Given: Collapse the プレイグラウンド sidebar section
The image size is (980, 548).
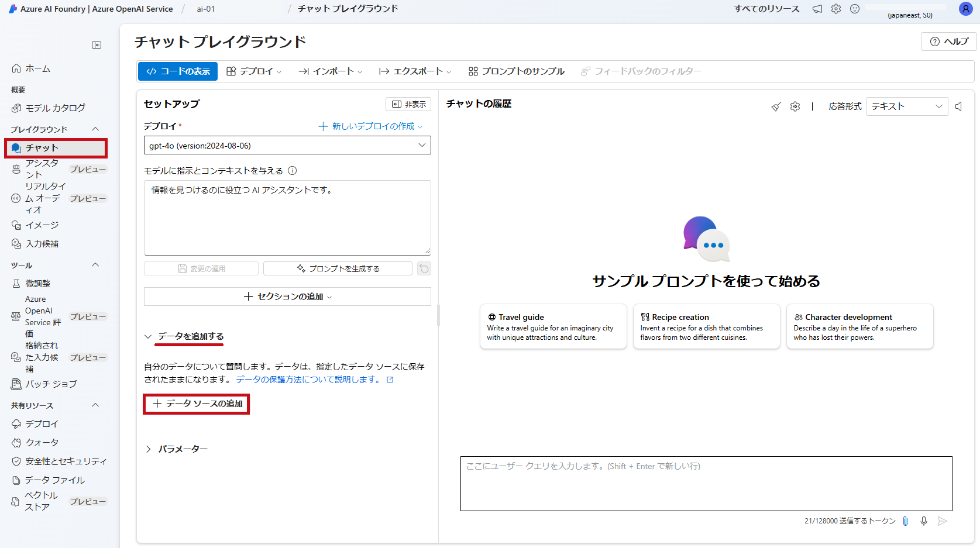Looking at the screenshot, I should [95, 129].
